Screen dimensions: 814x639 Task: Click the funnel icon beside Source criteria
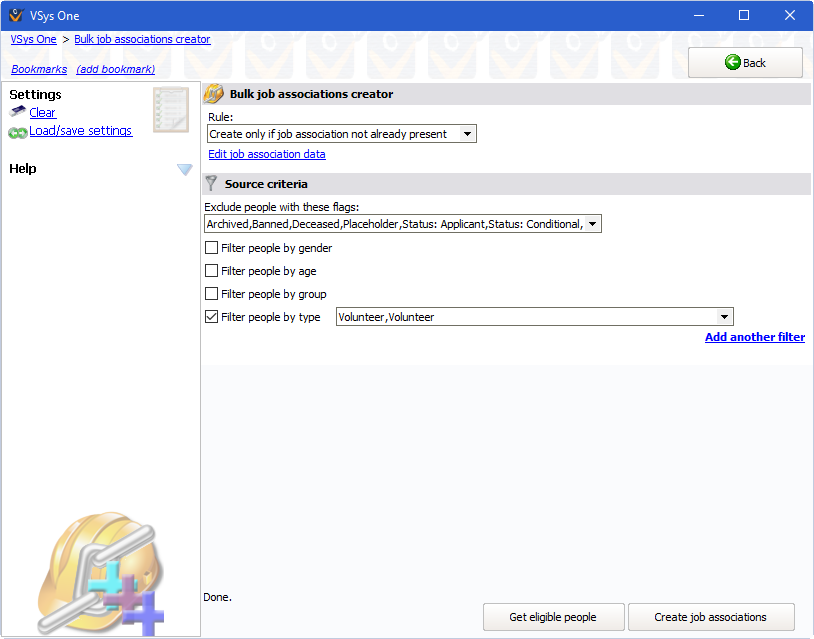211,183
